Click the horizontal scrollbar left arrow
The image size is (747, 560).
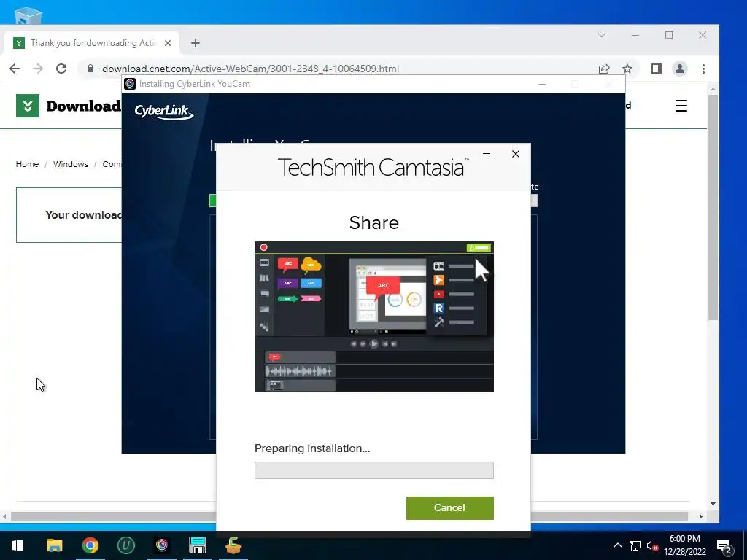click(4, 517)
